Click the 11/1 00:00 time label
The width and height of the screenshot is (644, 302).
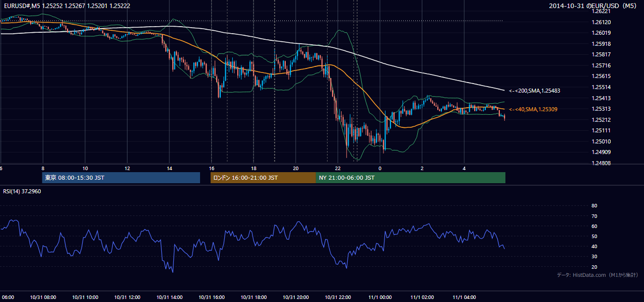[x=380, y=297]
